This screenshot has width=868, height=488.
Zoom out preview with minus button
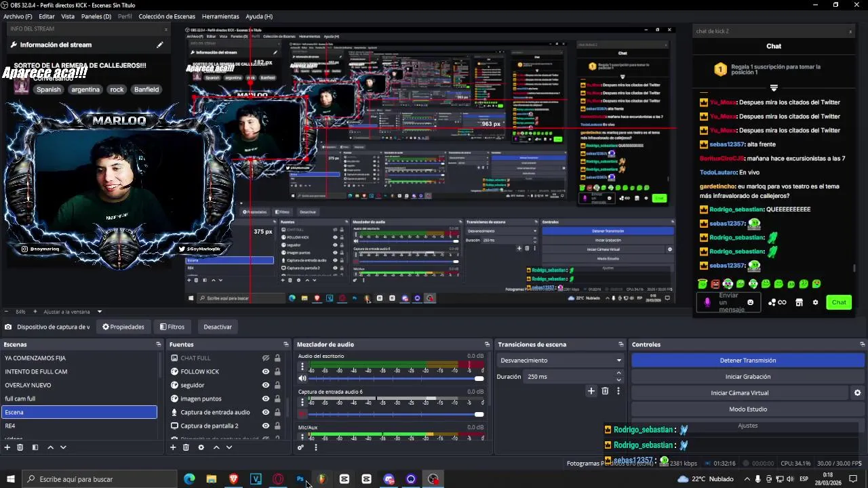(x=7, y=312)
